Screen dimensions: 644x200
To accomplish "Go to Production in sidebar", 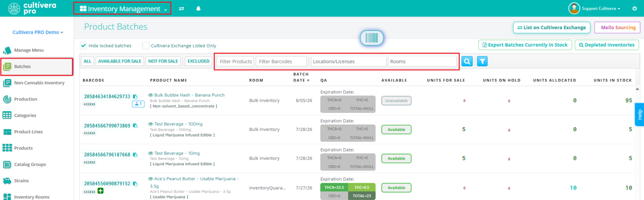I will tap(25, 99).
